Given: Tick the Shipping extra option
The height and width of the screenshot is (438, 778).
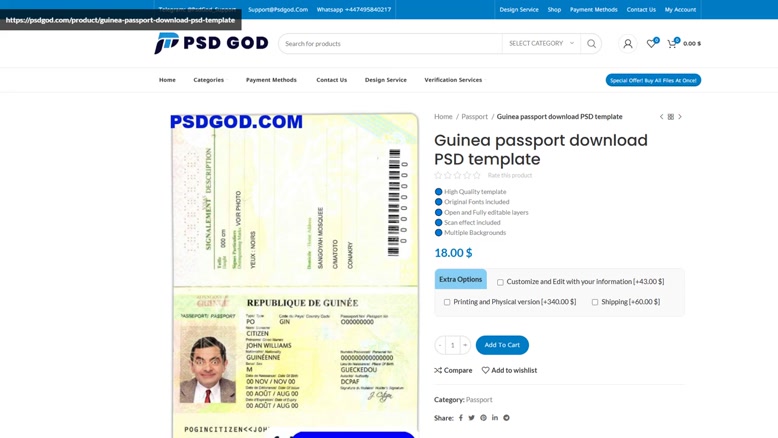Looking at the screenshot, I should tap(595, 302).
